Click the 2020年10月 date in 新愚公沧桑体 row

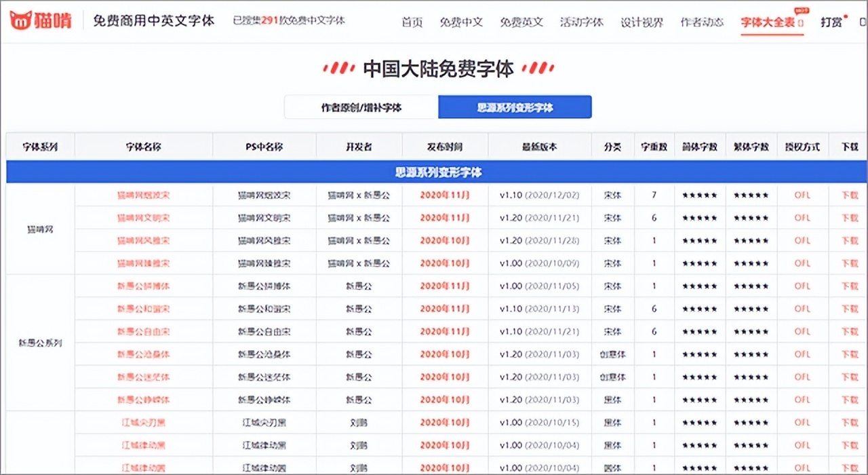coord(445,354)
